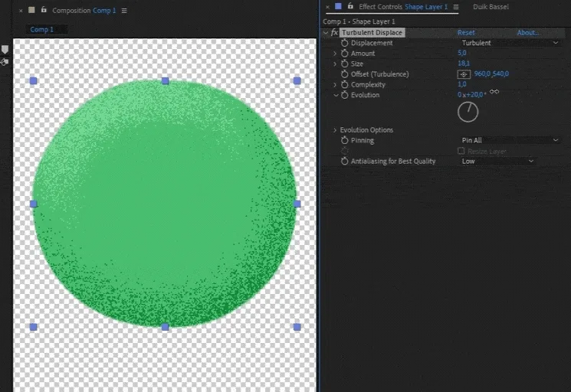This screenshot has height=392, width=571.
Task: Open the Effect Controls panel menu icon
Action: (x=456, y=7)
